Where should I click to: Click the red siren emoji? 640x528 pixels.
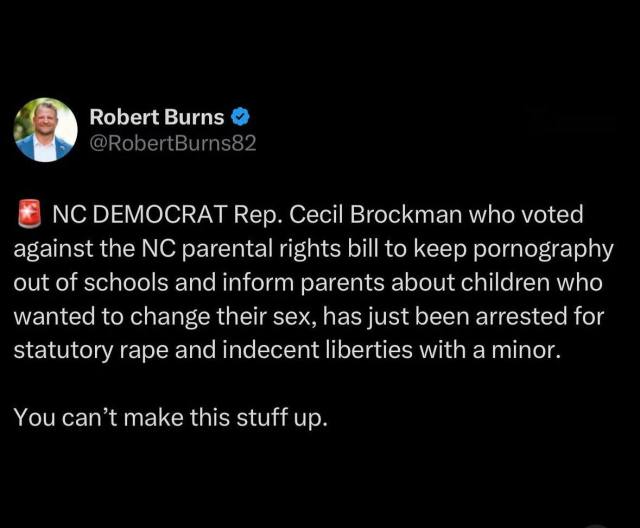click(28, 214)
